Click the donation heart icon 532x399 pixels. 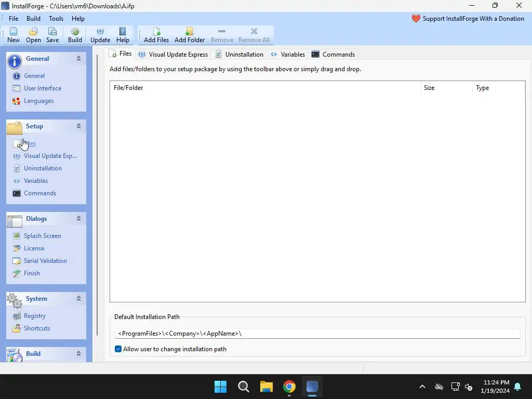416,19
